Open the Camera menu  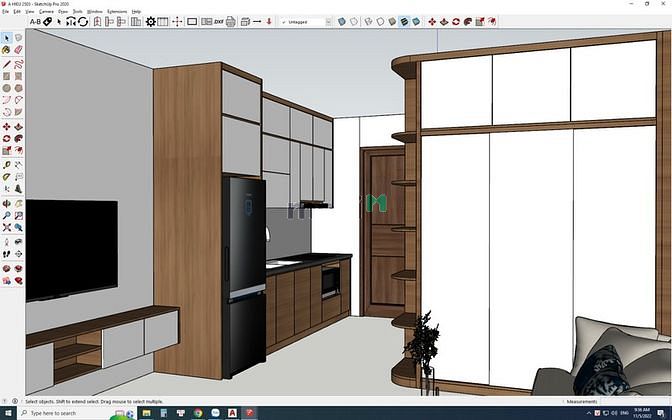(46, 12)
